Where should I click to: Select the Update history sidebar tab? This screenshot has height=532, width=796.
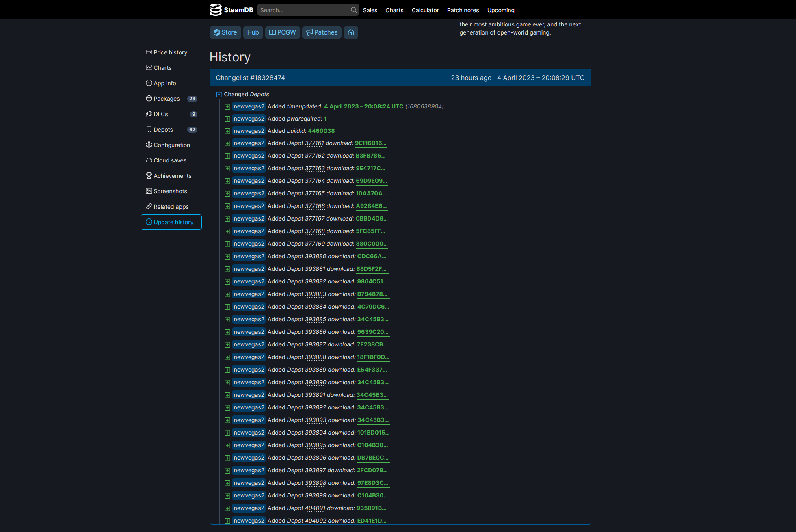point(171,222)
